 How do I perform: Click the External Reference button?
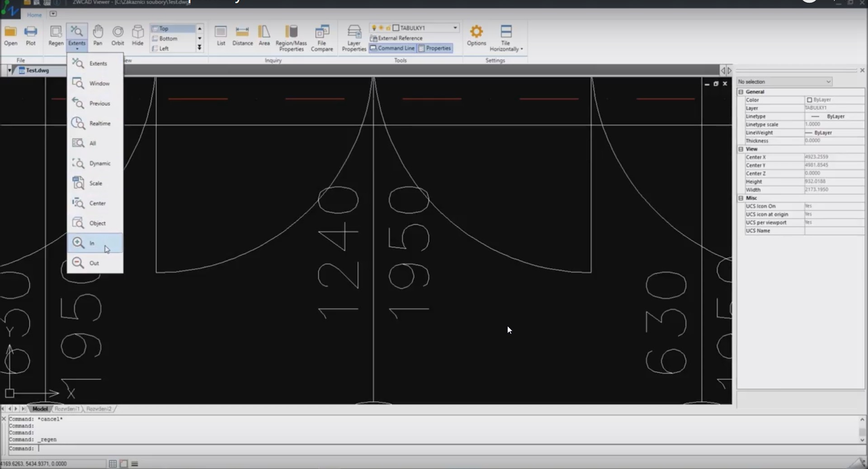coord(396,38)
